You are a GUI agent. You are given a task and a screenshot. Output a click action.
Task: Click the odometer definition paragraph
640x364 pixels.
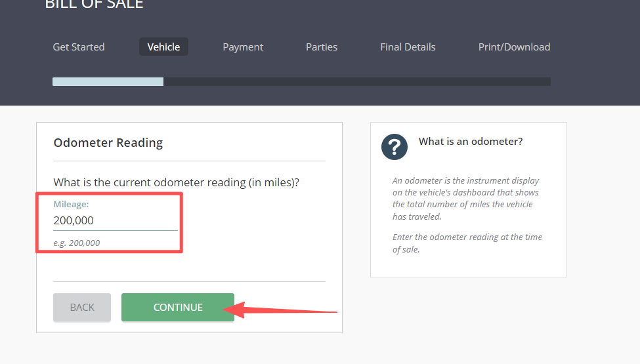[465, 199]
